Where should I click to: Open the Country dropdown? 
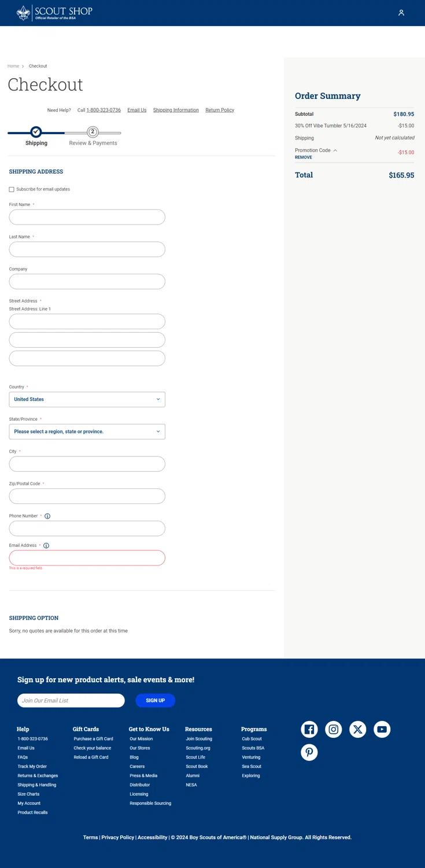tap(87, 399)
